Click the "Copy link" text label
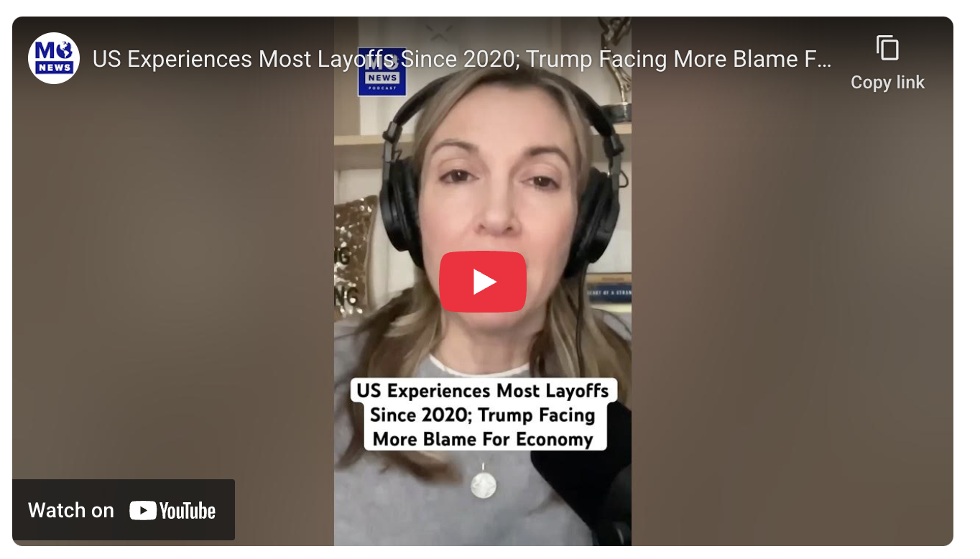The width and height of the screenshot is (980, 559). coord(887,83)
